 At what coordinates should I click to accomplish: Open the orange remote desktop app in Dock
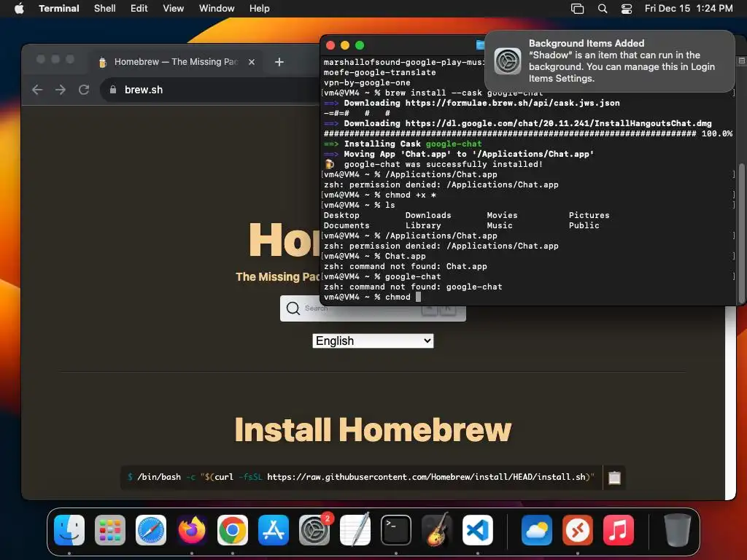point(578,530)
